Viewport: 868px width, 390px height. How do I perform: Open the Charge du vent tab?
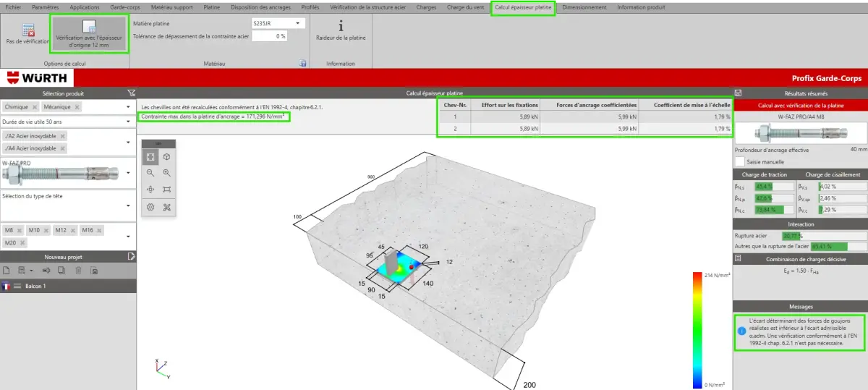click(465, 7)
